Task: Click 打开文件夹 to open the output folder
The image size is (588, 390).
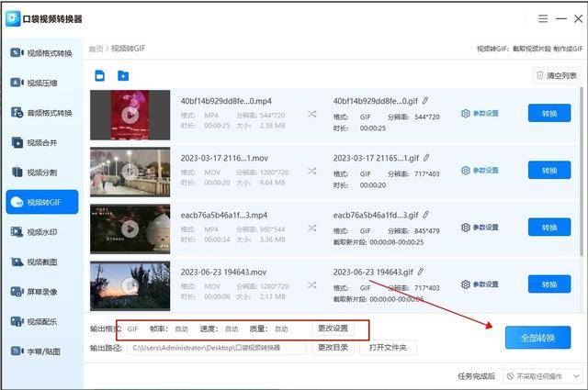Action: tap(389, 348)
